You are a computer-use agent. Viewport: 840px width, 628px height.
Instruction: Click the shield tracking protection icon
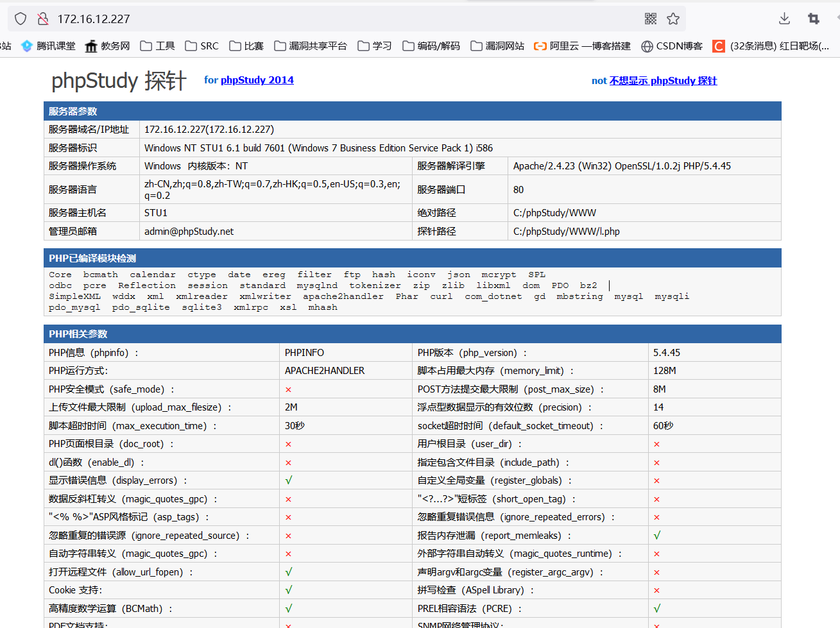21,19
